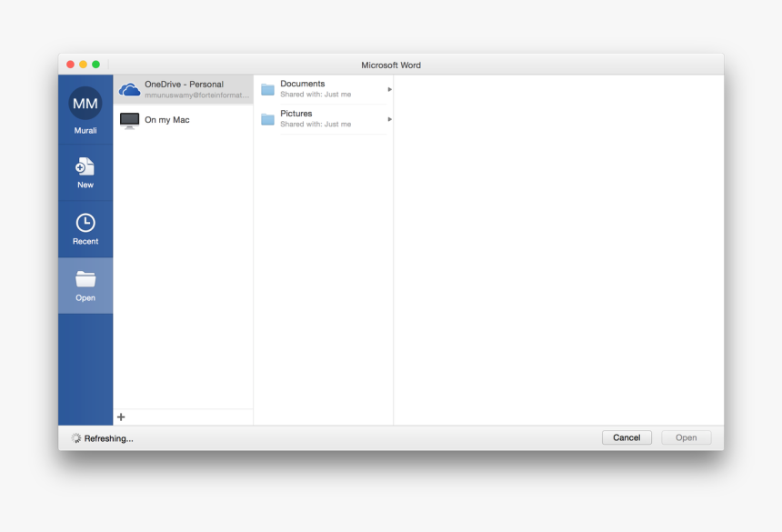Image resolution: width=782 pixels, height=532 pixels.
Task: Select OneDrive - Personal location
Action: click(184, 90)
